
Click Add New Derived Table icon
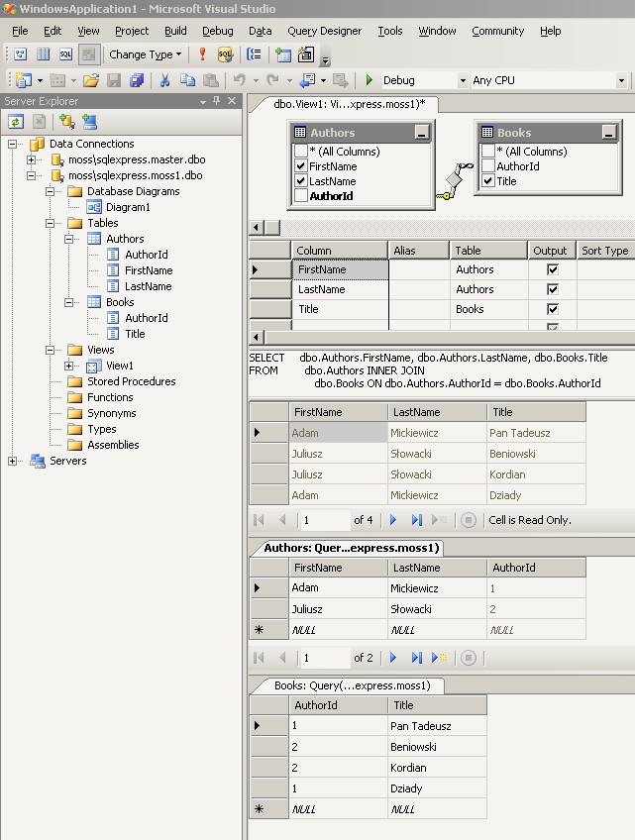[x=306, y=54]
